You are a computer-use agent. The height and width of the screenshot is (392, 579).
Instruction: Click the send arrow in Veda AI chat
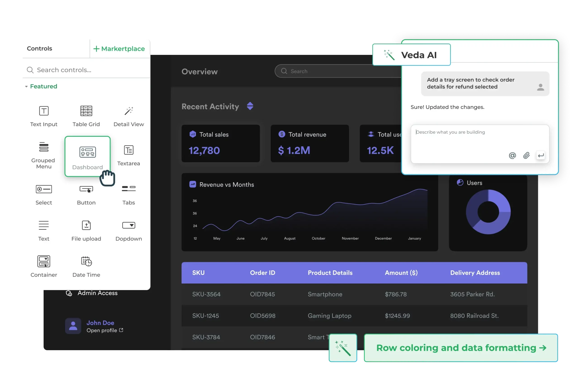541,155
